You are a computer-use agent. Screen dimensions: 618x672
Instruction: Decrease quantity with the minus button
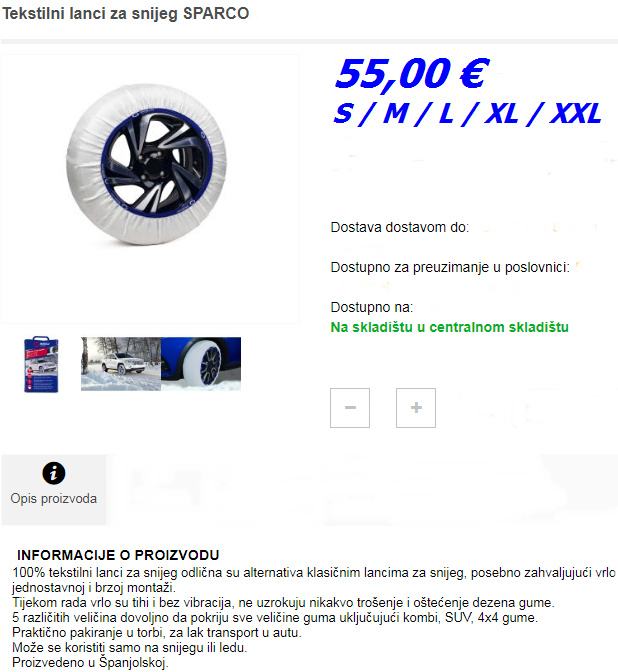[350, 408]
